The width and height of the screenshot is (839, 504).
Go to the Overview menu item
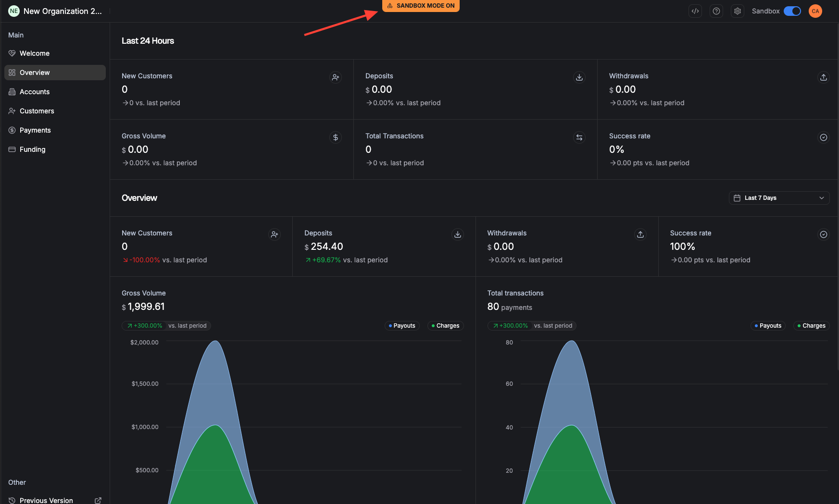click(x=35, y=73)
